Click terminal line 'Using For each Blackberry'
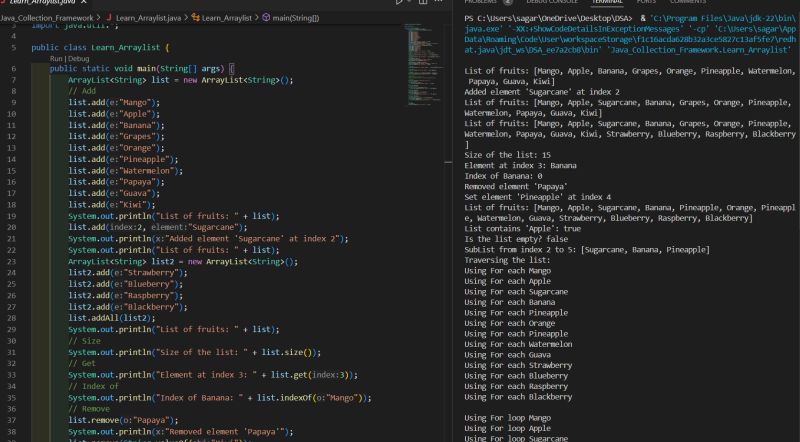Screen dimensions: 800x442 pyautogui.click(x=518, y=397)
